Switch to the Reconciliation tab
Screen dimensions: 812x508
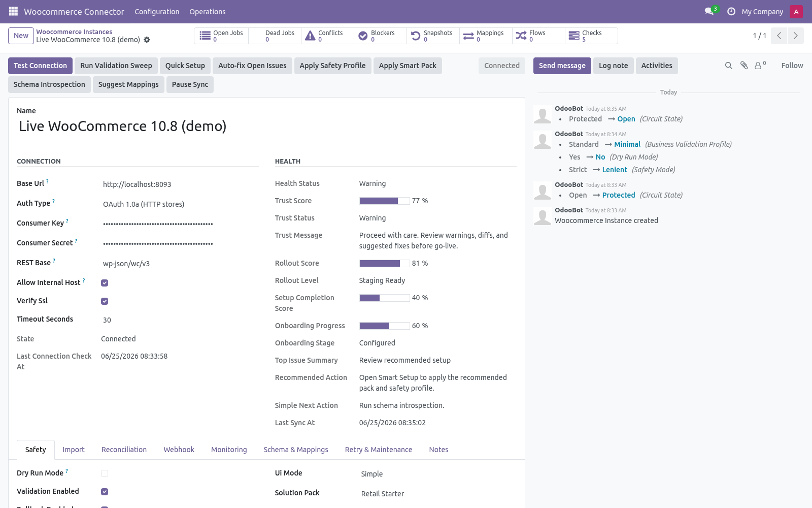coord(124,450)
